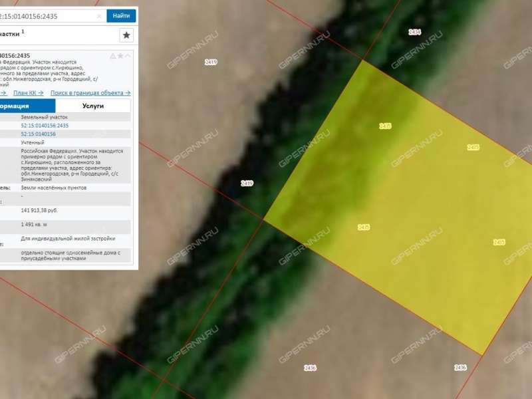
Task: Open cadastral number link 52:15:0140156:2435 in the table
Action: tap(45, 126)
